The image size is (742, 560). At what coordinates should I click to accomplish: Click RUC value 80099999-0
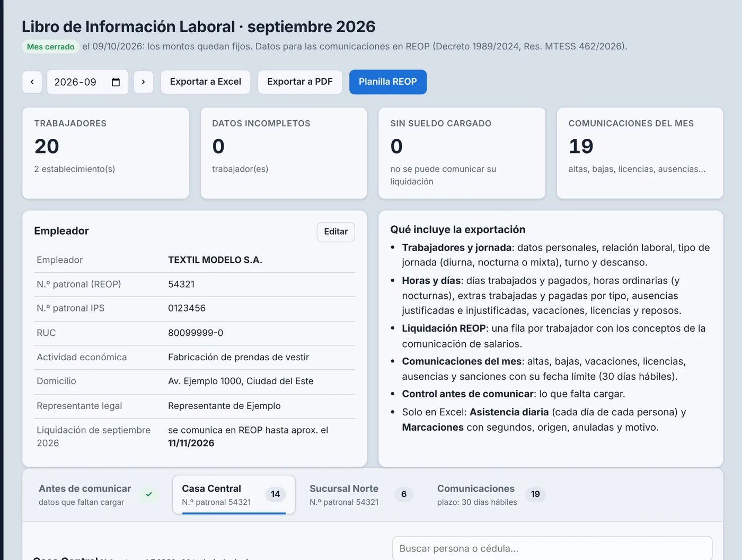click(196, 333)
